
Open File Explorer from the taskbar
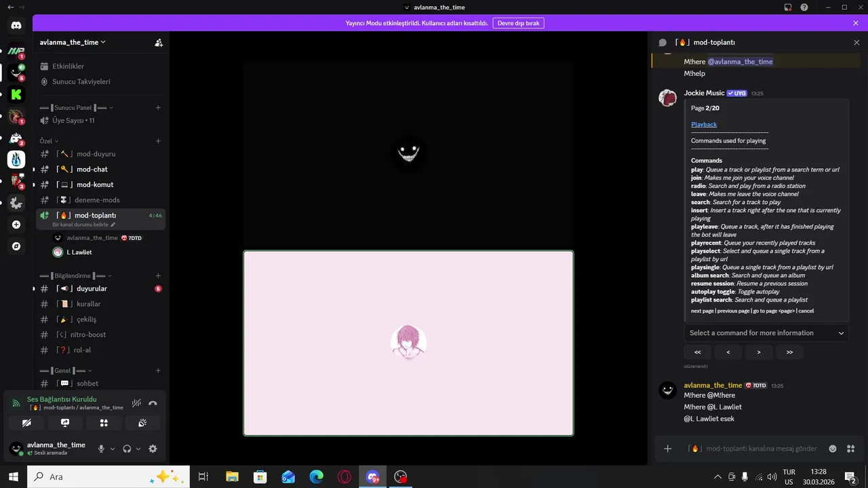tap(232, 476)
